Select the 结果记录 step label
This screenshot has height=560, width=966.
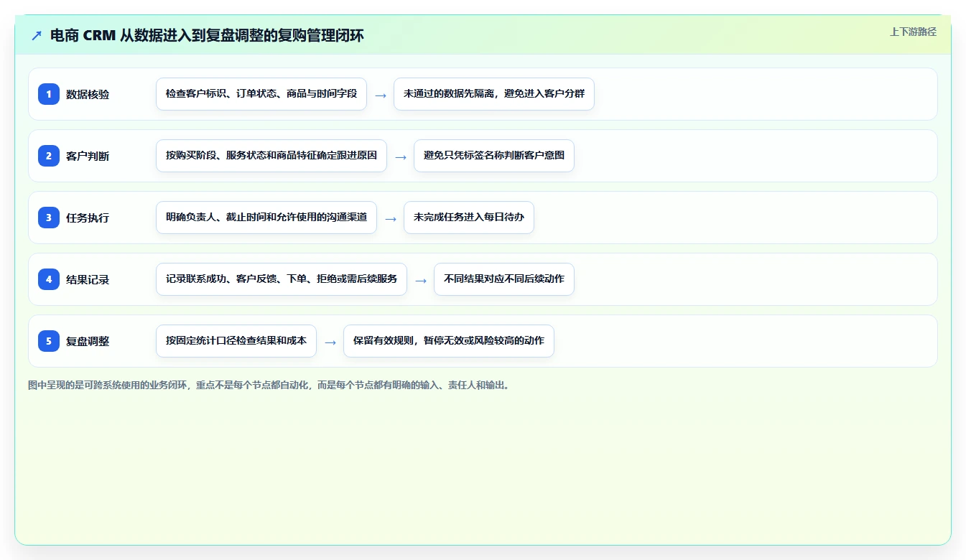pos(88,279)
